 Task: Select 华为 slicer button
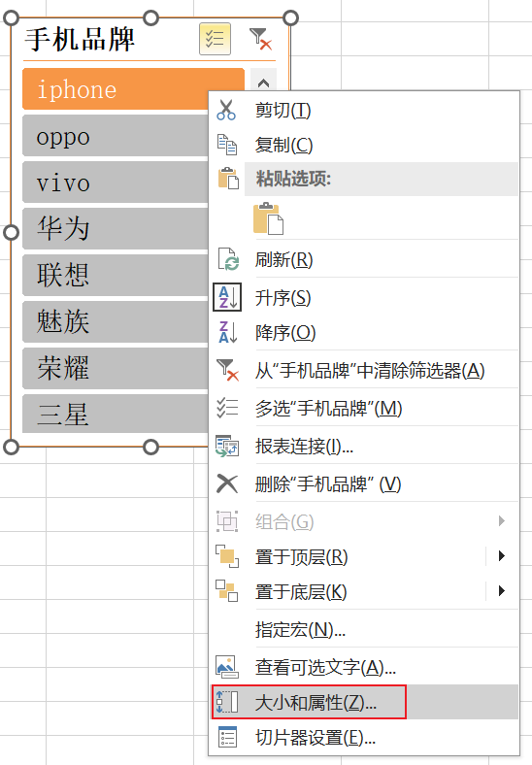point(116,228)
